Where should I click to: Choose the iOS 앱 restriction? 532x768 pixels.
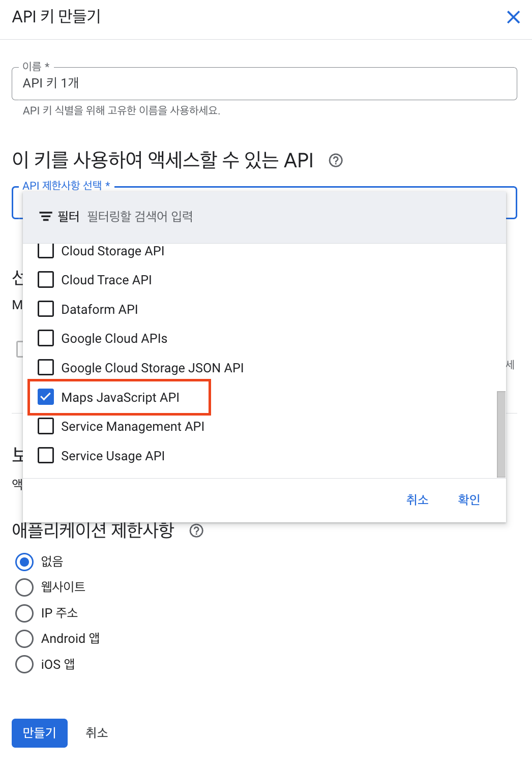(x=24, y=664)
